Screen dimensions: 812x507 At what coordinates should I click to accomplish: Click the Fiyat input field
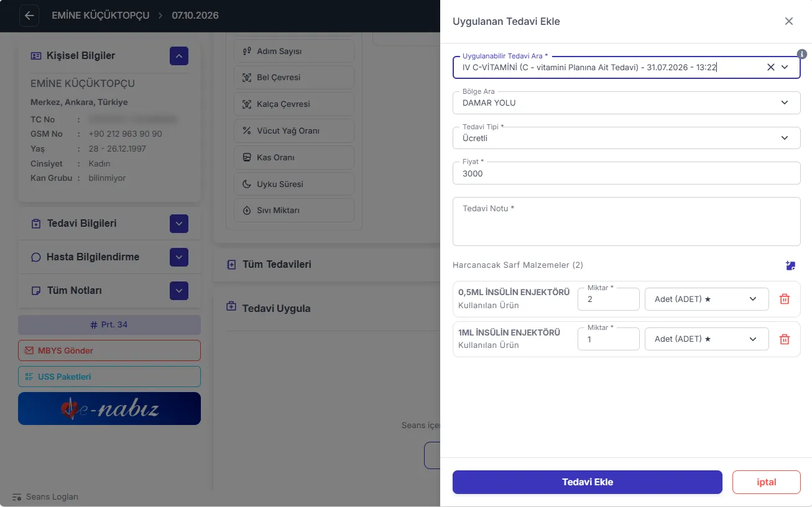point(626,173)
